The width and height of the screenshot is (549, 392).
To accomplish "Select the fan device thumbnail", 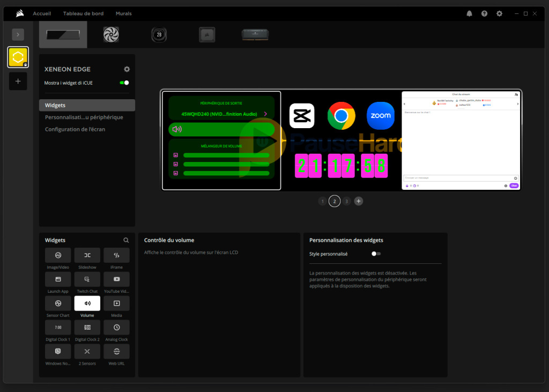I will pos(111,35).
